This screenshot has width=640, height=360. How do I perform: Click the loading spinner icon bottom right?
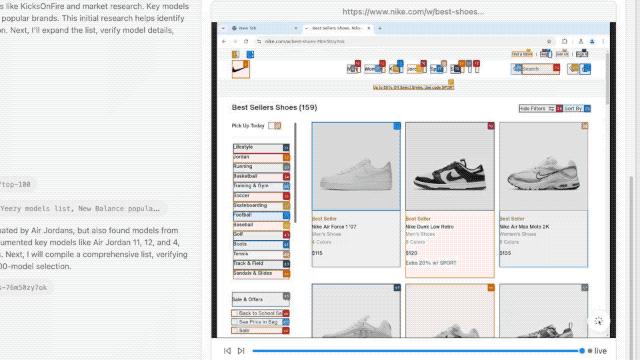coord(598,321)
